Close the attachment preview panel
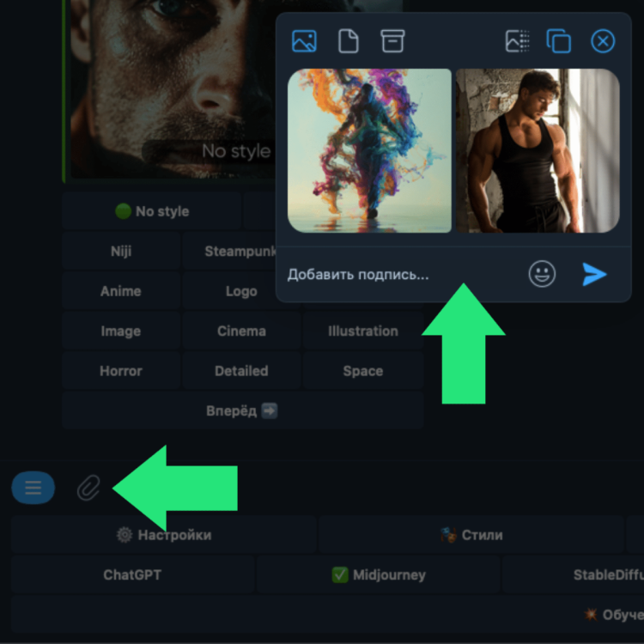Viewport: 644px width, 644px height. point(604,41)
